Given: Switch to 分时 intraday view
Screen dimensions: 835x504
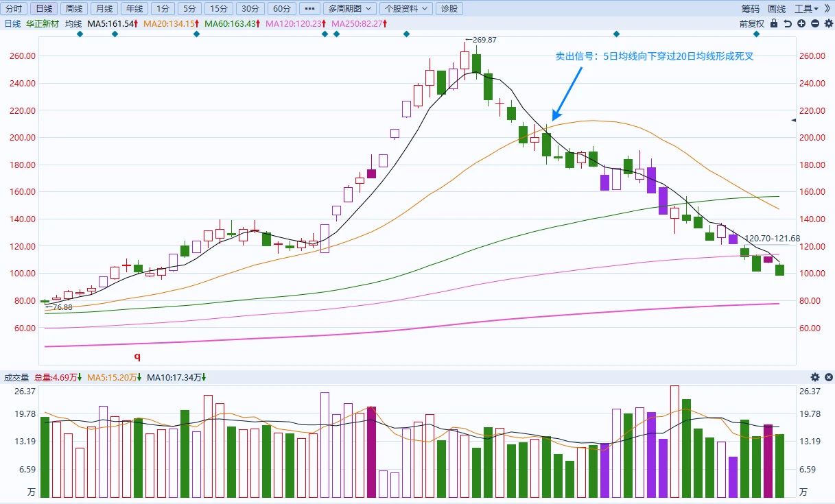Looking at the screenshot, I should (14, 9).
